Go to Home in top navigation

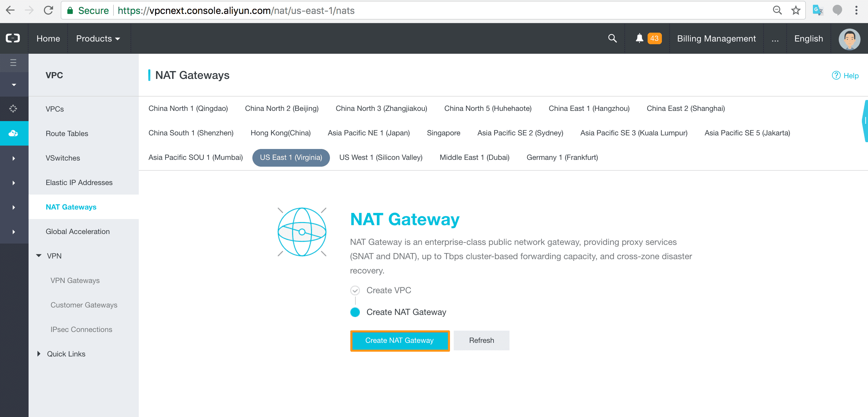[48, 38]
